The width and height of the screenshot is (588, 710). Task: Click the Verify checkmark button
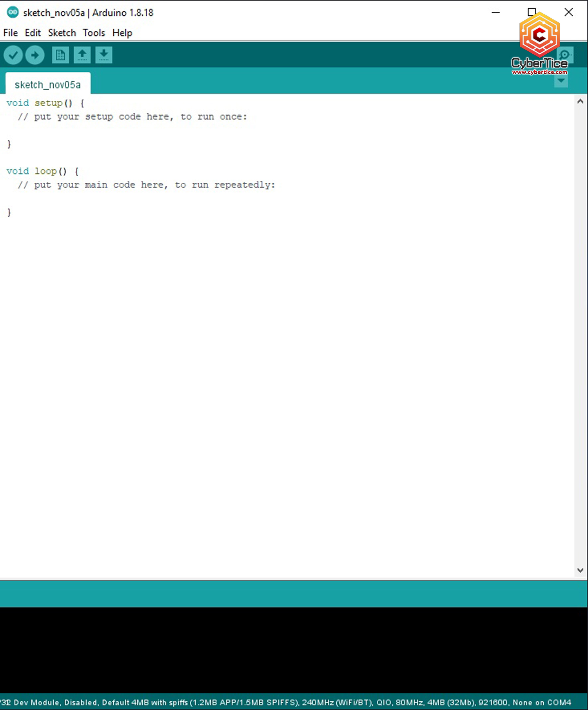[x=13, y=55]
